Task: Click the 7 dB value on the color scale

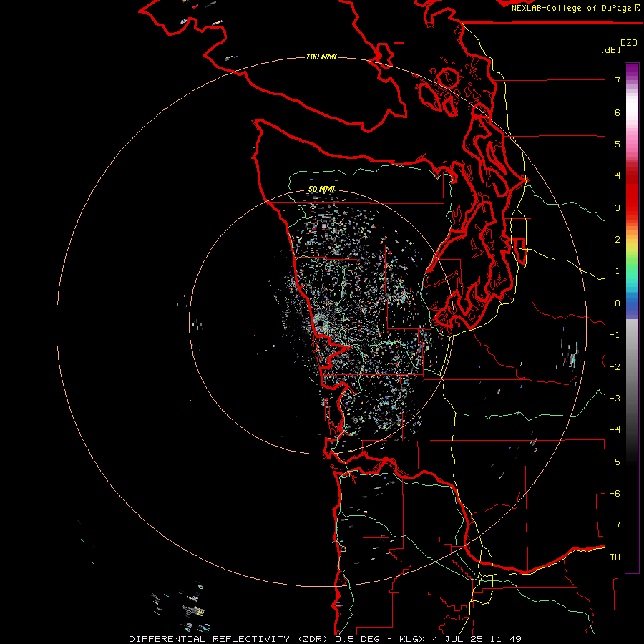Action: [618, 80]
